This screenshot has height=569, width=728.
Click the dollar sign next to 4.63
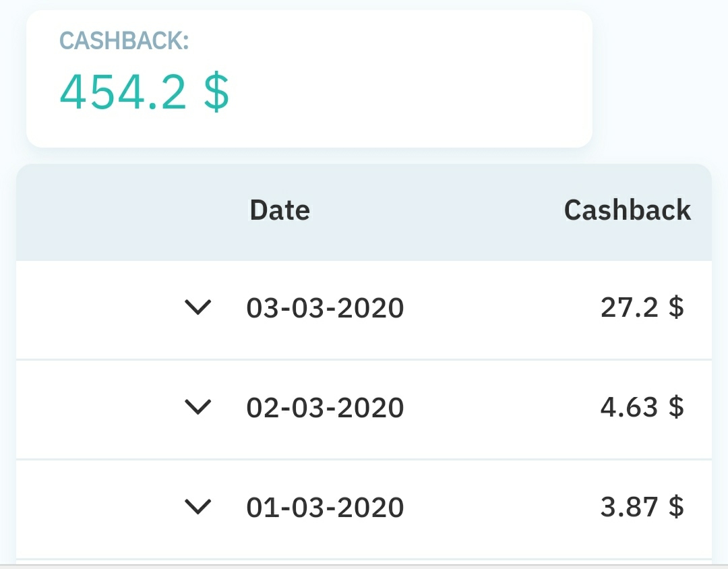click(677, 407)
